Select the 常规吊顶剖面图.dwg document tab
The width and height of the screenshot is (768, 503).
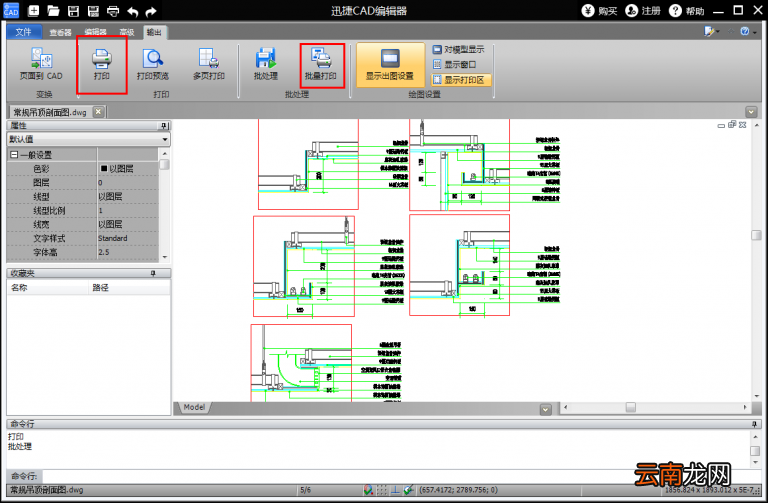[x=50, y=112]
